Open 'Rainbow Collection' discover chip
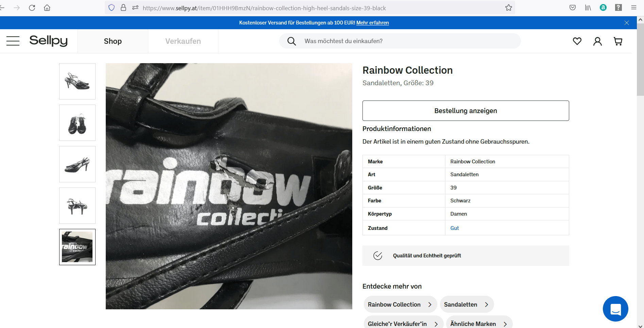644x328 pixels. coord(400,305)
